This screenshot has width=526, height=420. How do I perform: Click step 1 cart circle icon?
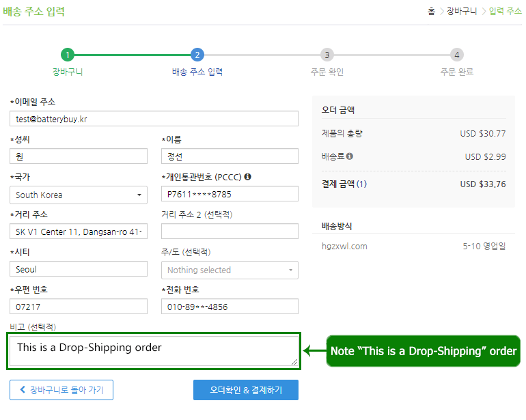coord(67,55)
